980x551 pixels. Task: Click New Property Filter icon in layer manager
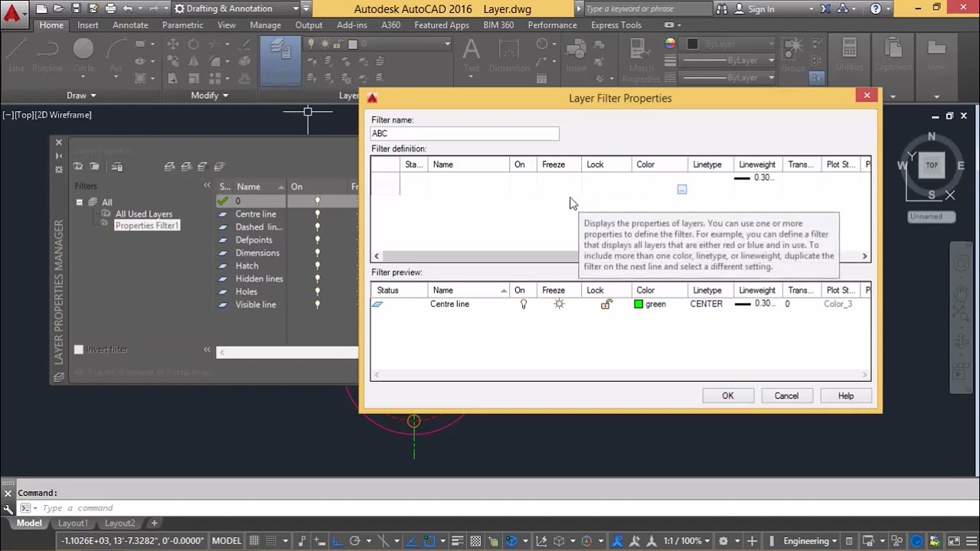[x=78, y=167]
